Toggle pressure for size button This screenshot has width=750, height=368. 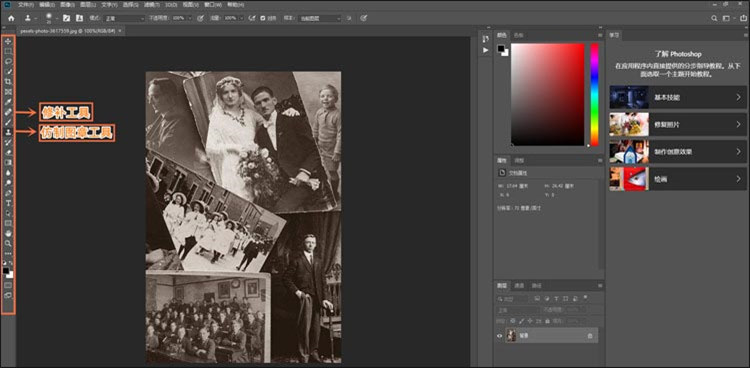click(364, 18)
